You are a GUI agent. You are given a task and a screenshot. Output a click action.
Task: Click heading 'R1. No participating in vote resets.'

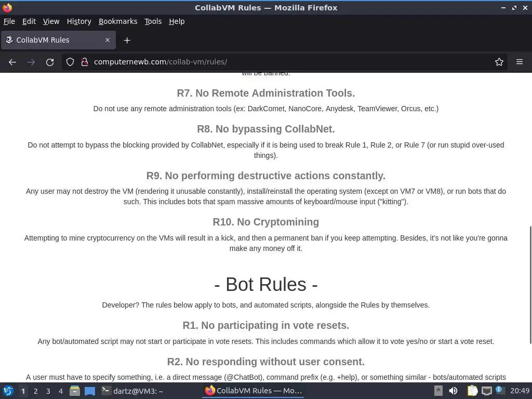[265, 325]
